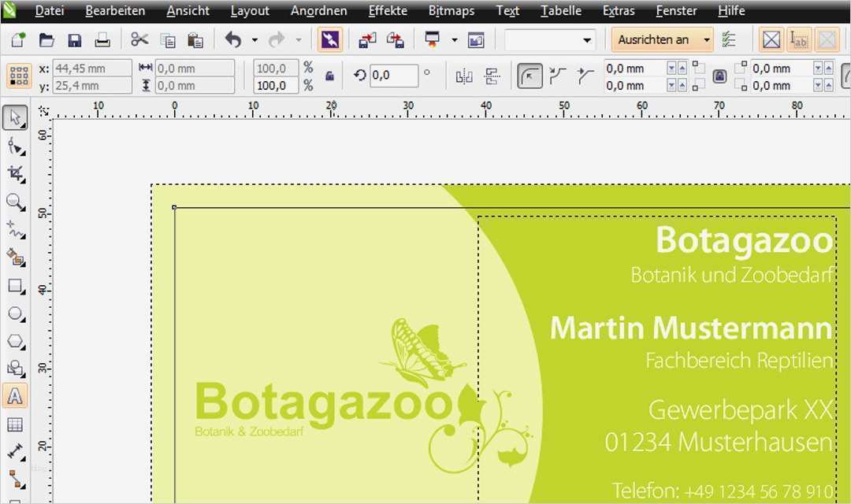The image size is (851, 504).
Task: Mirror horizontally with the flip icon
Action: tap(464, 76)
